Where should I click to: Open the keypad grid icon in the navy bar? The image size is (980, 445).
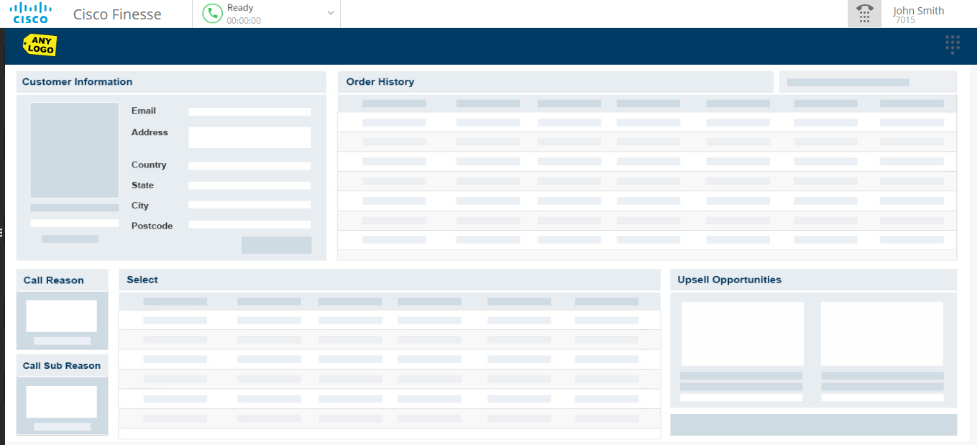coord(953,44)
